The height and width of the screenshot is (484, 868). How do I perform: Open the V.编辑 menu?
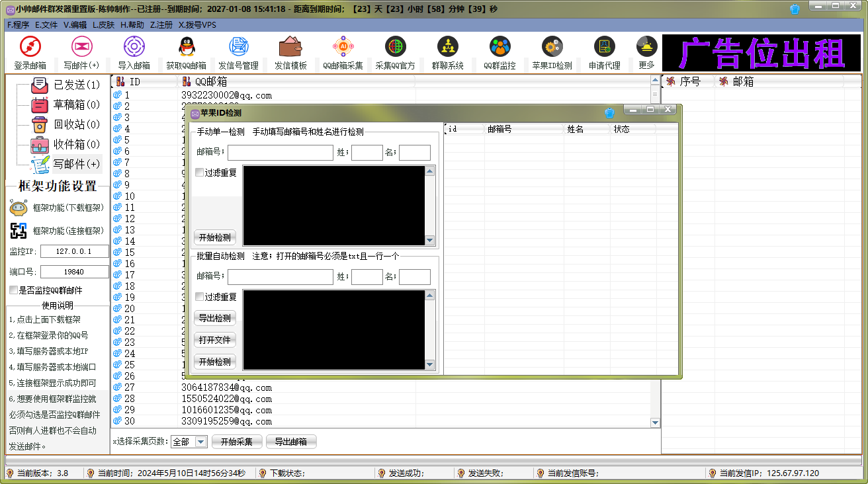[75, 25]
